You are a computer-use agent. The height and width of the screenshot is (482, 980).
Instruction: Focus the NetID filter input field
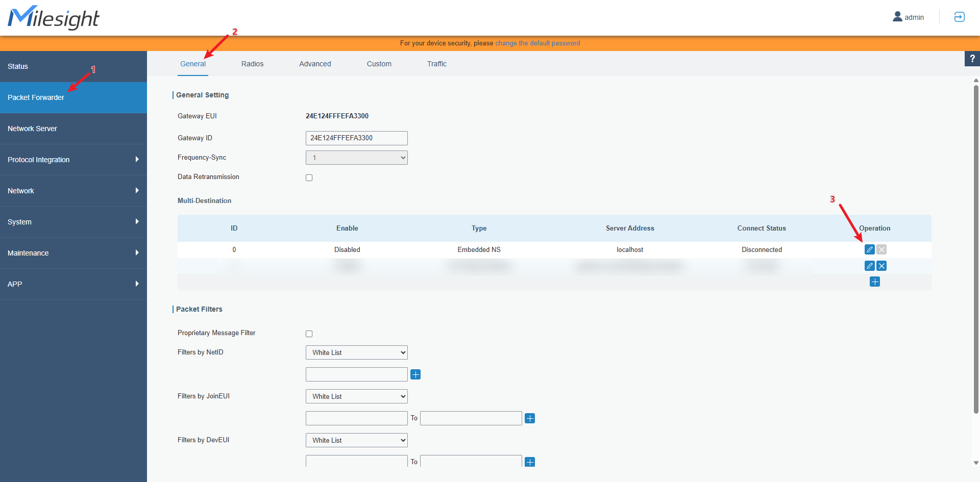pyautogui.click(x=357, y=374)
